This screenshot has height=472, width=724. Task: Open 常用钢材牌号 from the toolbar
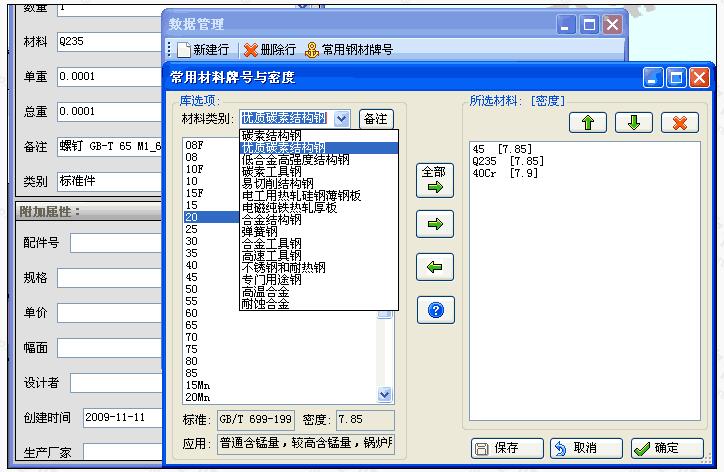[x=349, y=49]
